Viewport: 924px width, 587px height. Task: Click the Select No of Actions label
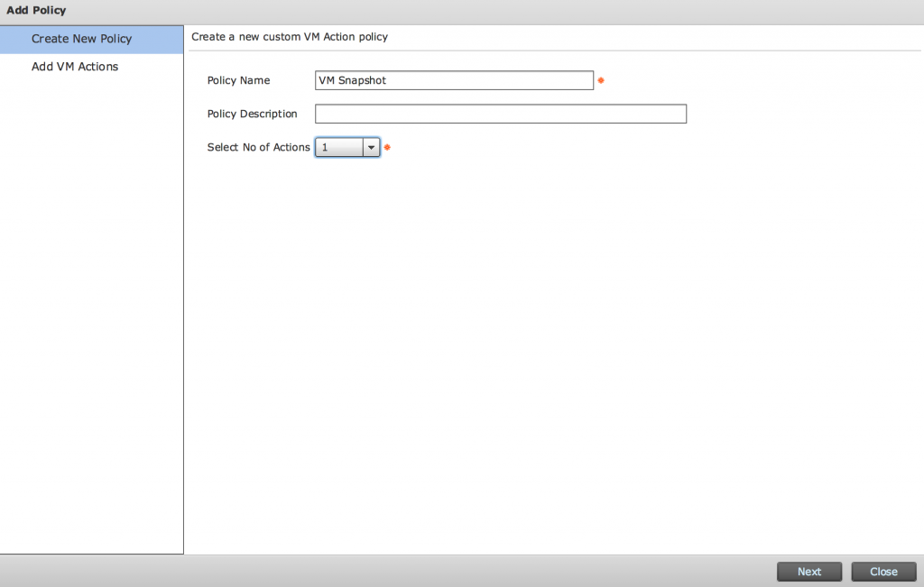(258, 147)
